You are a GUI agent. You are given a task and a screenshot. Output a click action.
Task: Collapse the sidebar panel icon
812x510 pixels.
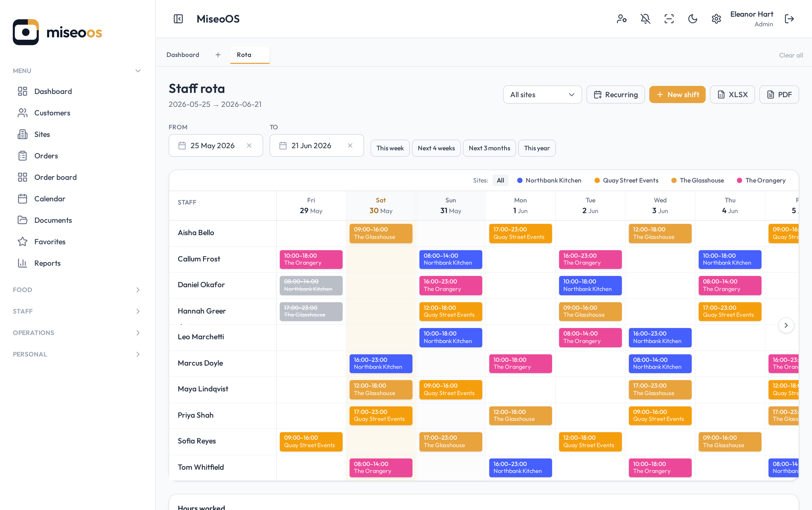coord(178,19)
